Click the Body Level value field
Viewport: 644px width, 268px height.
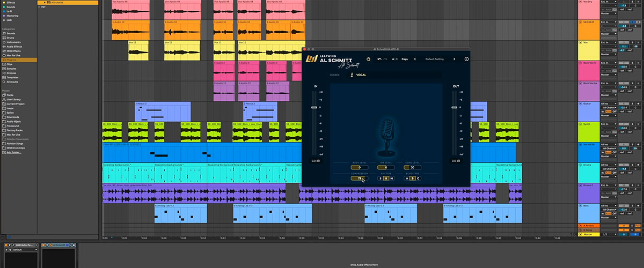(359, 168)
